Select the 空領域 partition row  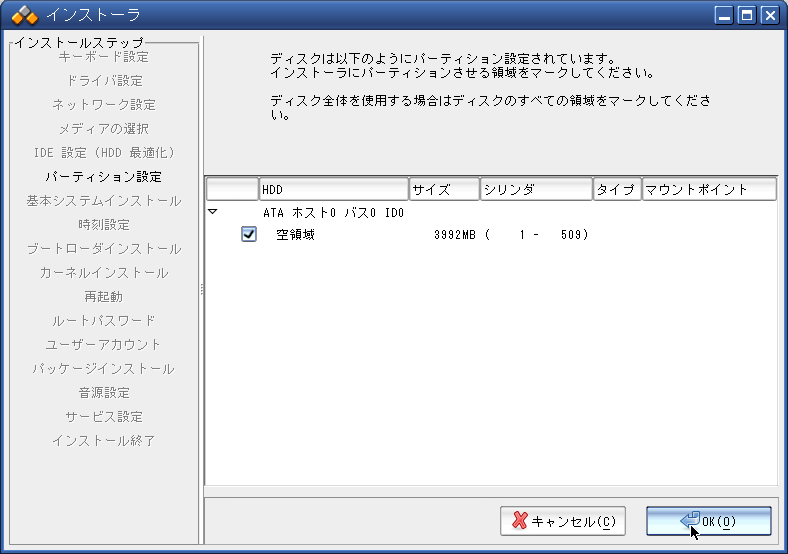[x=295, y=235]
